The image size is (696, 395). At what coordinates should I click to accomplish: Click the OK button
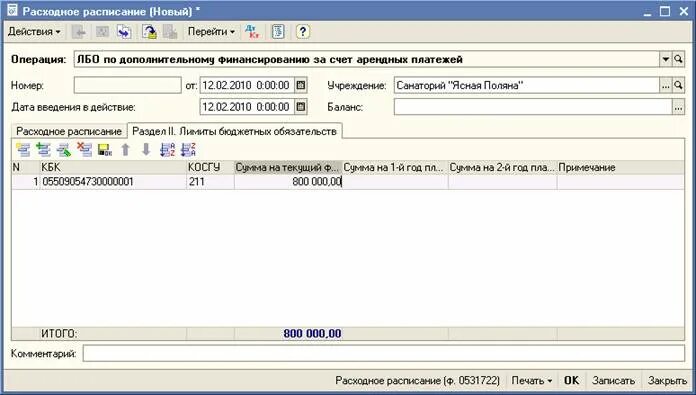click(571, 380)
